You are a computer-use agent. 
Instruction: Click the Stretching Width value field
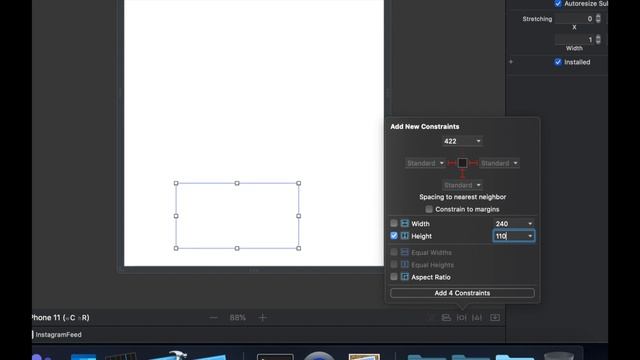point(574,39)
